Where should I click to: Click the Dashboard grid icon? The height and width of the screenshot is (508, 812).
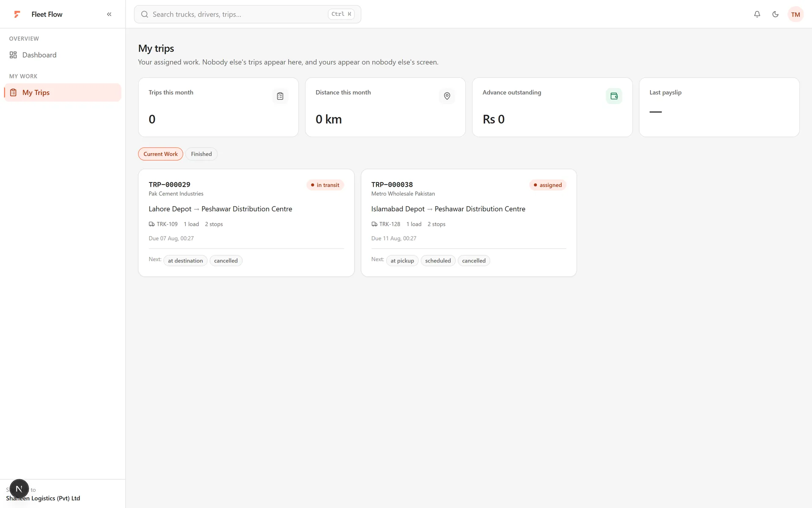(13, 55)
